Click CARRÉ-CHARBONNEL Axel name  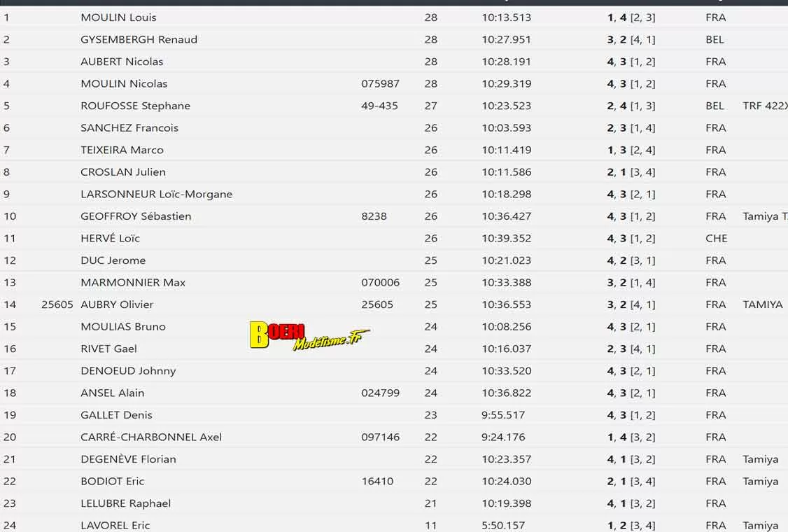150,437
